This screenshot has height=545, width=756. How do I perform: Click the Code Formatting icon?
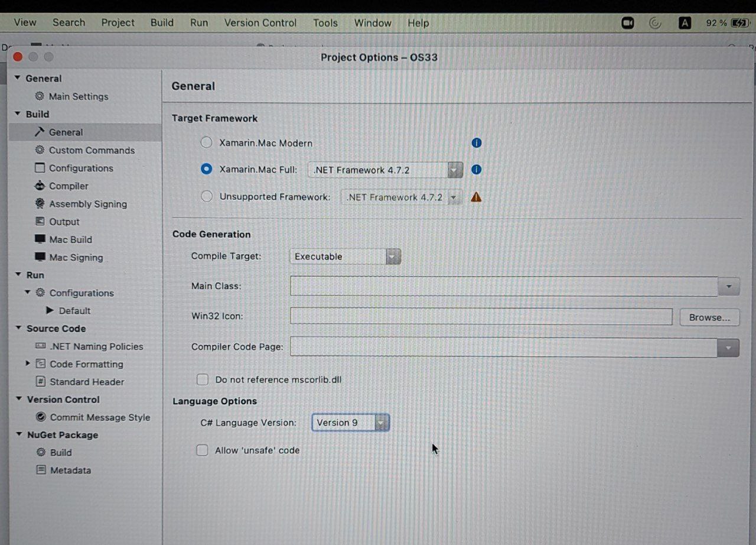(41, 364)
